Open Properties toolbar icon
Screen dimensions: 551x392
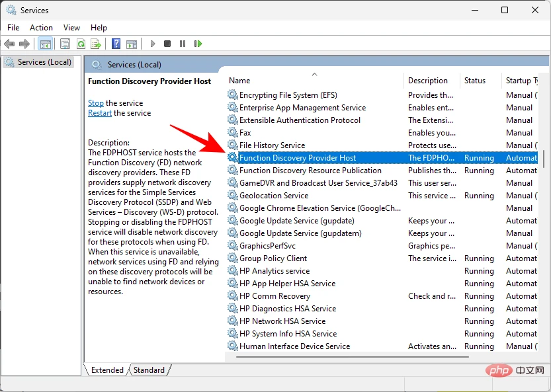coord(65,44)
